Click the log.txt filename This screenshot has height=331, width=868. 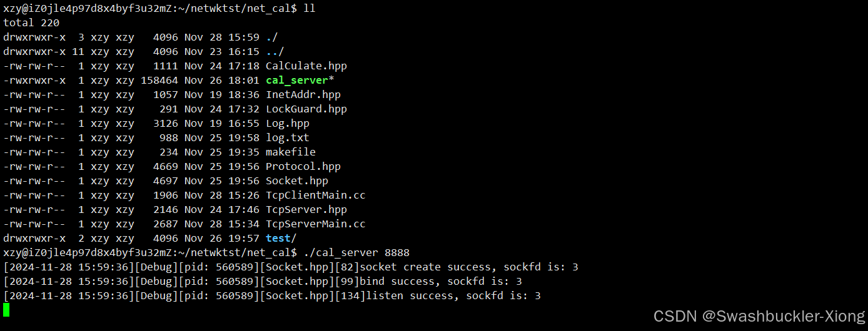287,138
